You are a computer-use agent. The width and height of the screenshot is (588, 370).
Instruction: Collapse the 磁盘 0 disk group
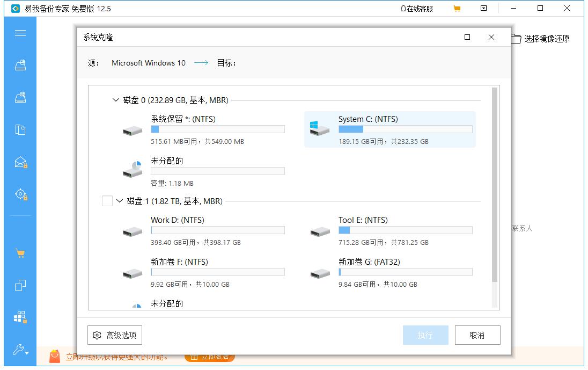click(x=115, y=99)
